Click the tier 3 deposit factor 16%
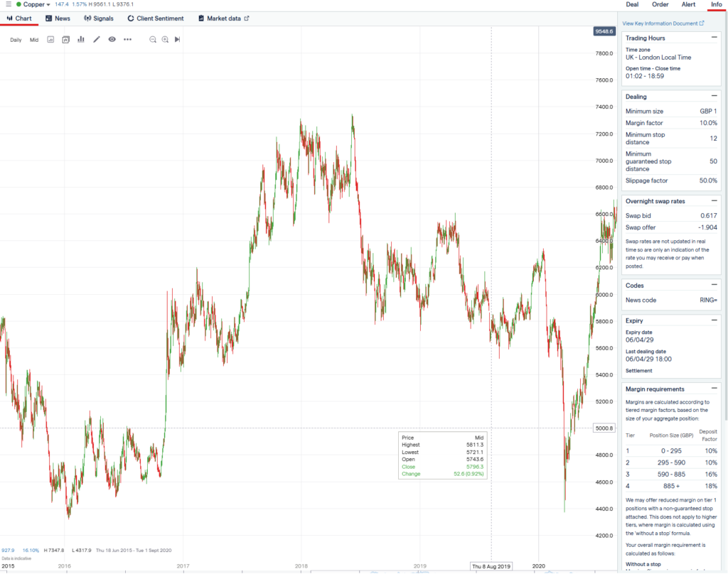 pyautogui.click(x=711, y=475)
